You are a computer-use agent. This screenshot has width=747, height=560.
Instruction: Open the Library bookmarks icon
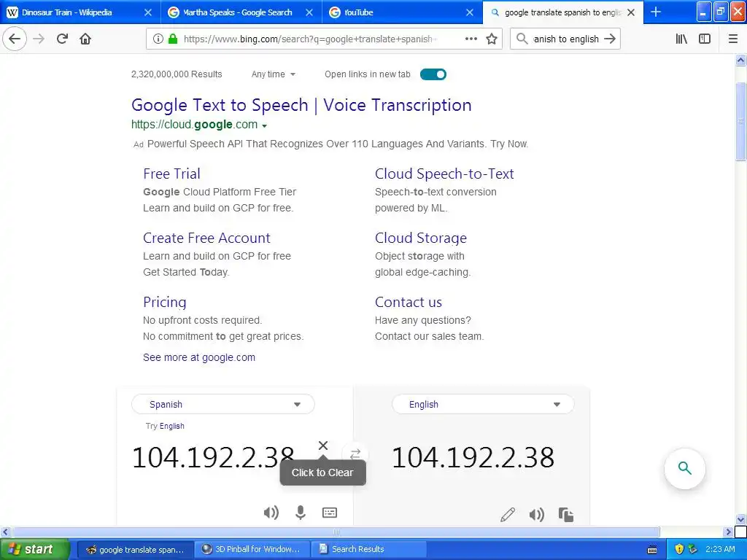tap(681, 39)
